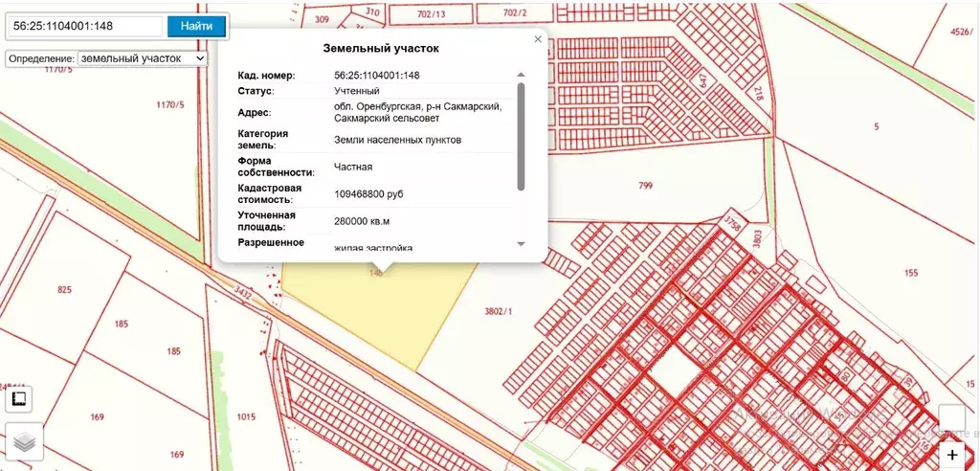The width and height of the screenshot is (980, 471).
Task: Click parcel label 218 on the map
Action: tap(759, 94)
